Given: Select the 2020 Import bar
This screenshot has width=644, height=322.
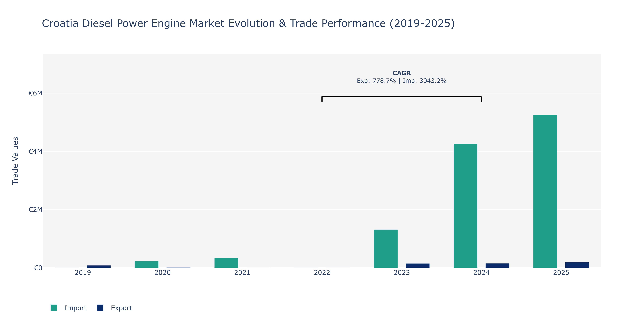Looking at the screenshot, I should [x=147, y=264].
